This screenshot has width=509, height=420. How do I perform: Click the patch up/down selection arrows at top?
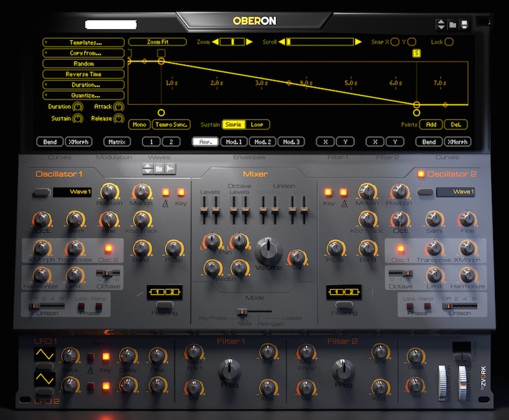[440, 25]
